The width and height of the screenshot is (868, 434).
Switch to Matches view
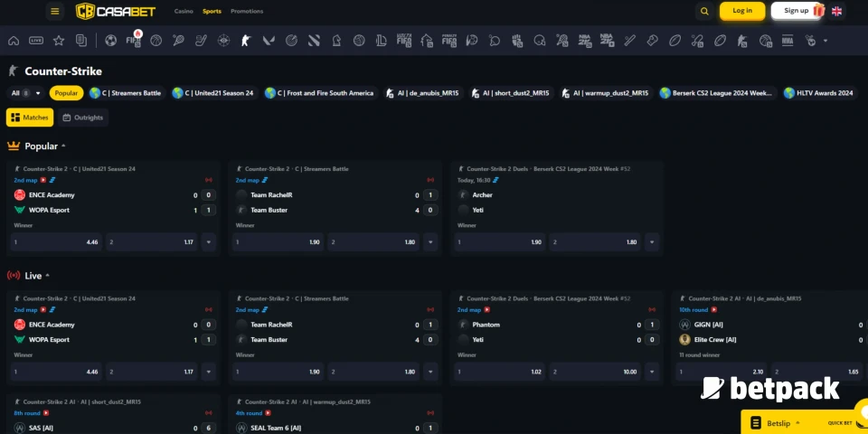(x=30, y=118)
